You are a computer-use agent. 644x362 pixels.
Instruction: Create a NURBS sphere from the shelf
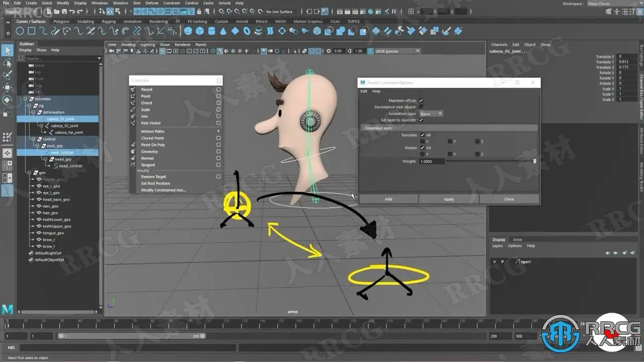pyautogui.click(x=188, y=31)
